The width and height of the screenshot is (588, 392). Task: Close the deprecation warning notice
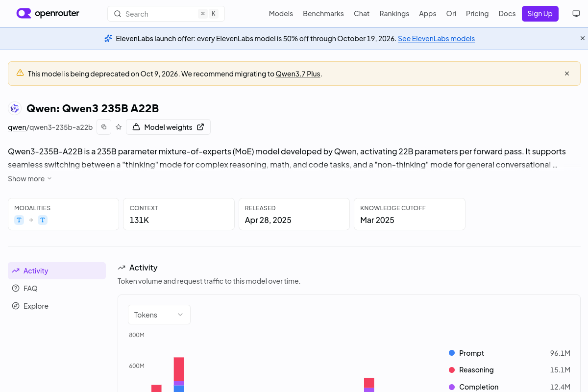[x=567, y=73]
